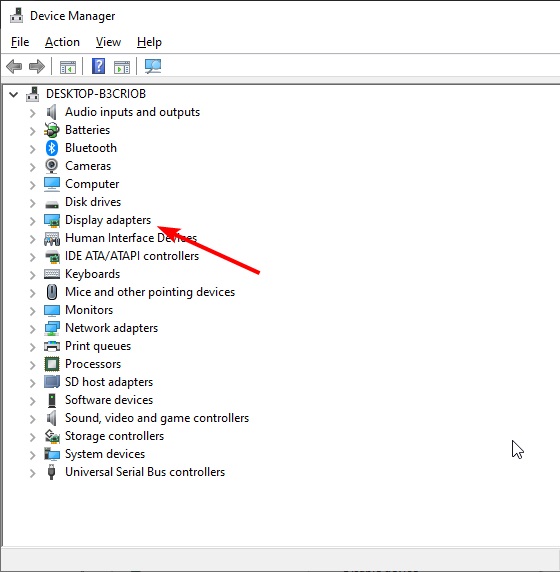The height and width of the screenshot is (572, 560).
Task: Select the Audio inputs and outputs label
Action: click(x=132, y=112)
